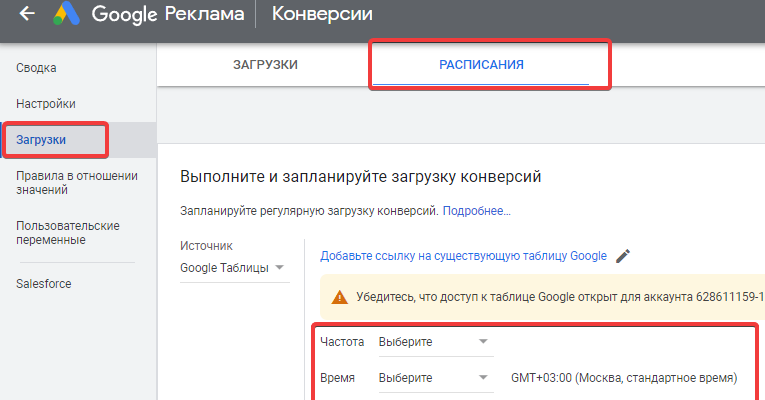This screenshot has width=765, height=400.
Task: Click Добавьте ссылку на существующую таблицу Google
Action: click(463, 256)
